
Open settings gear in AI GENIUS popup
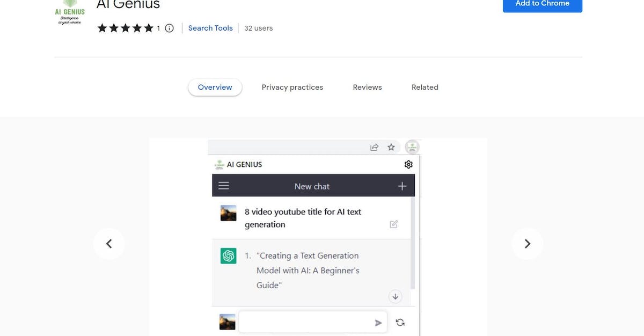(x=408, y=164)
